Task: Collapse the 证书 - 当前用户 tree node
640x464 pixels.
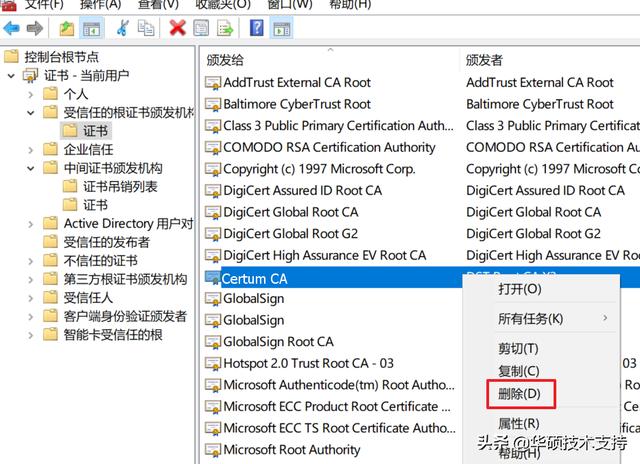Action: pyautogui.click(x=11, y=76)
